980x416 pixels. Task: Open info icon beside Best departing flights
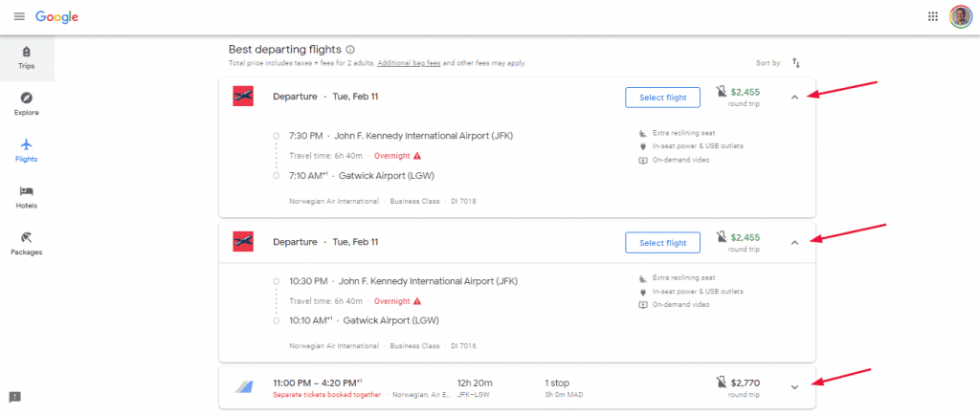(350, 50)
